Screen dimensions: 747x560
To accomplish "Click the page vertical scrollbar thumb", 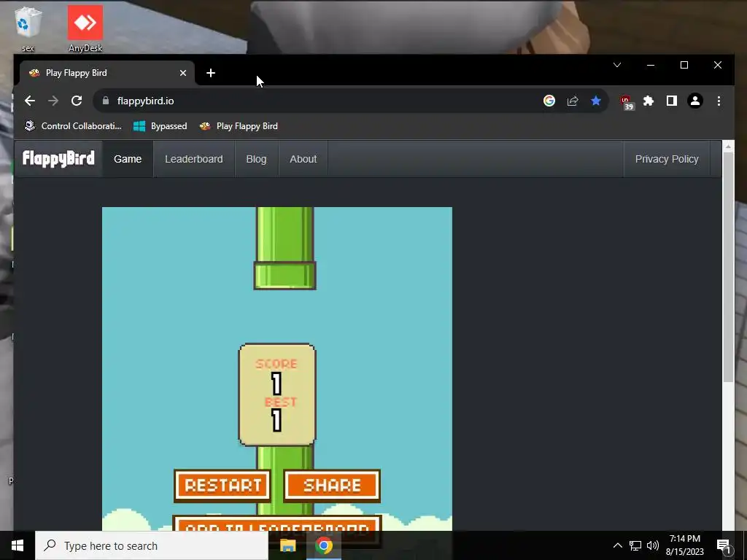I will (728, 267).
